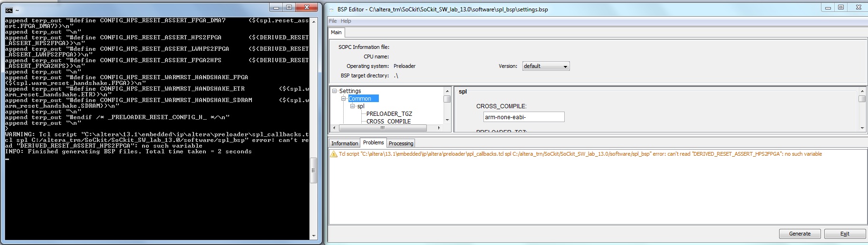Click the command window title bar icon
The image size is (868, 245).
[x=9, y=10]
